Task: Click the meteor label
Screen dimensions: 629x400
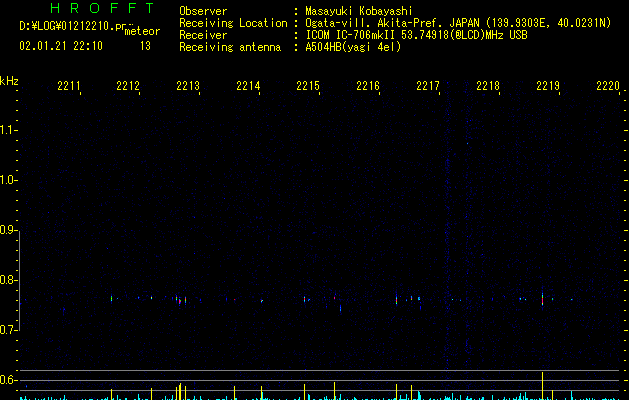Action: coord(142,31)
